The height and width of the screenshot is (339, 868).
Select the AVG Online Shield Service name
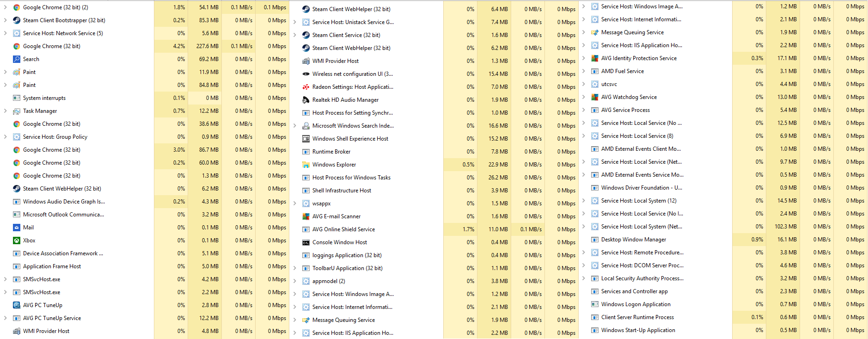tap(343, 229)
